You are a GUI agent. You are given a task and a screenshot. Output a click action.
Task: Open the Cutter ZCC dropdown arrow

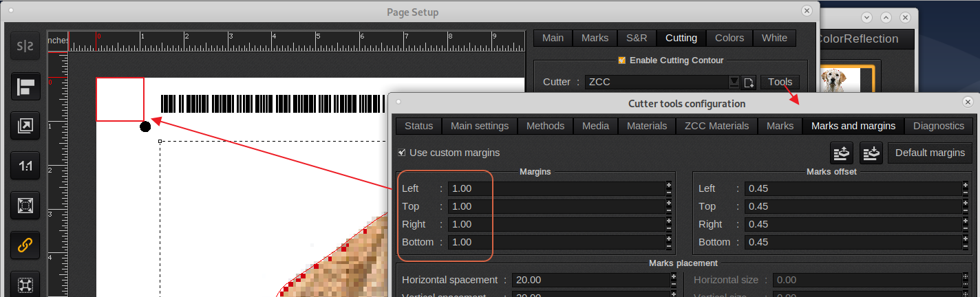coord(734,82)
